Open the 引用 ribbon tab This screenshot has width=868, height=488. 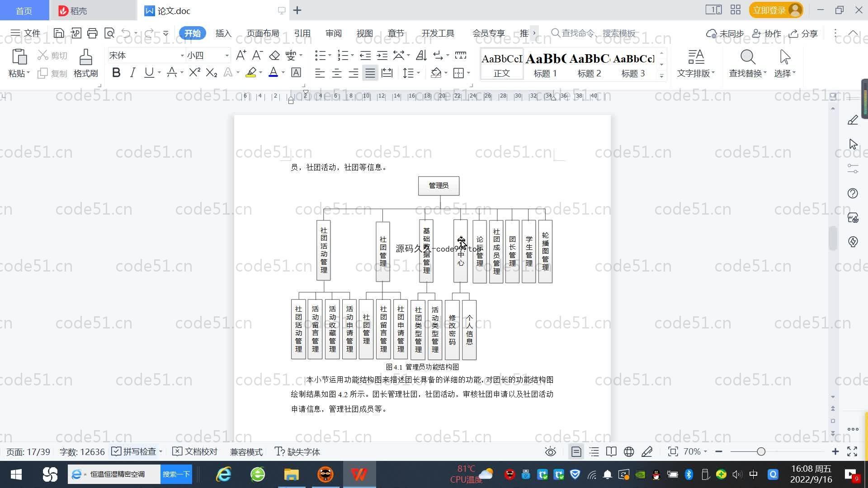pos(302,33)
